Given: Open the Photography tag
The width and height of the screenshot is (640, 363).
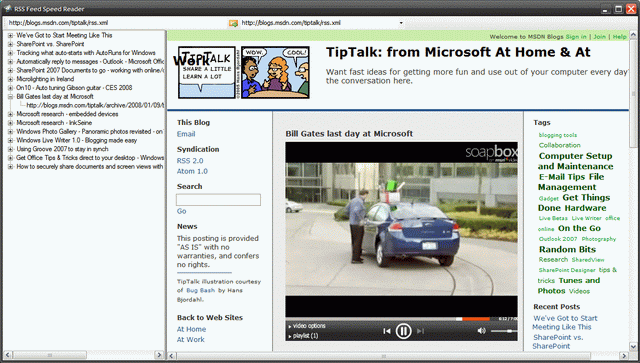Looking at the screenshot, I should click(x=599, y=239).
